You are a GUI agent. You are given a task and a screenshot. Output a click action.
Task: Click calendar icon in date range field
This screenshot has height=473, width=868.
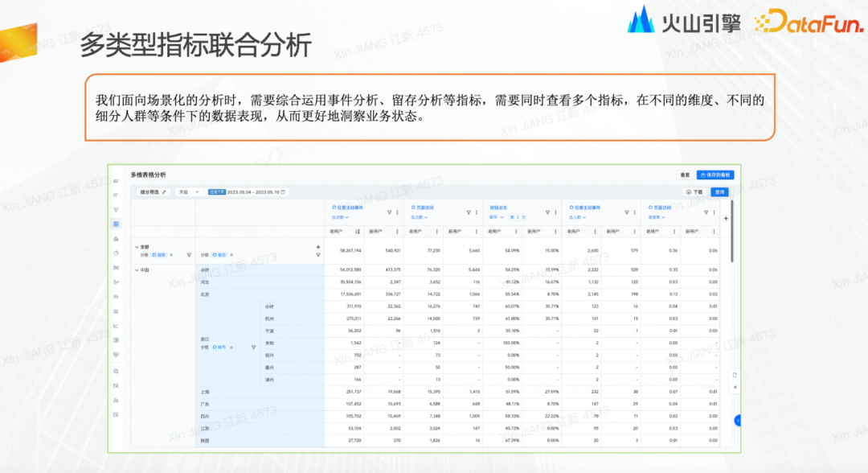[x=283, y=192]
